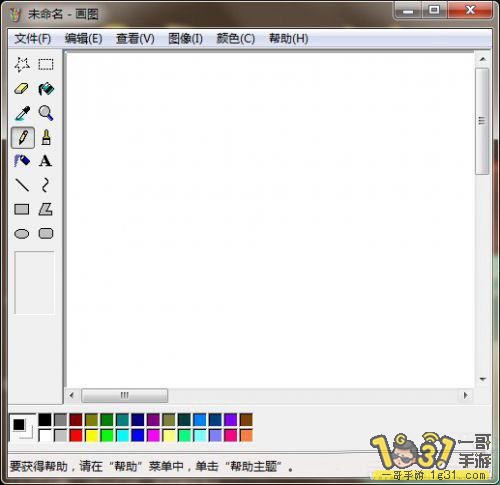The width and height of the screenshot is (500, 485).
Task: Pick the Curve tool
Action: click(x=46, y=185)
